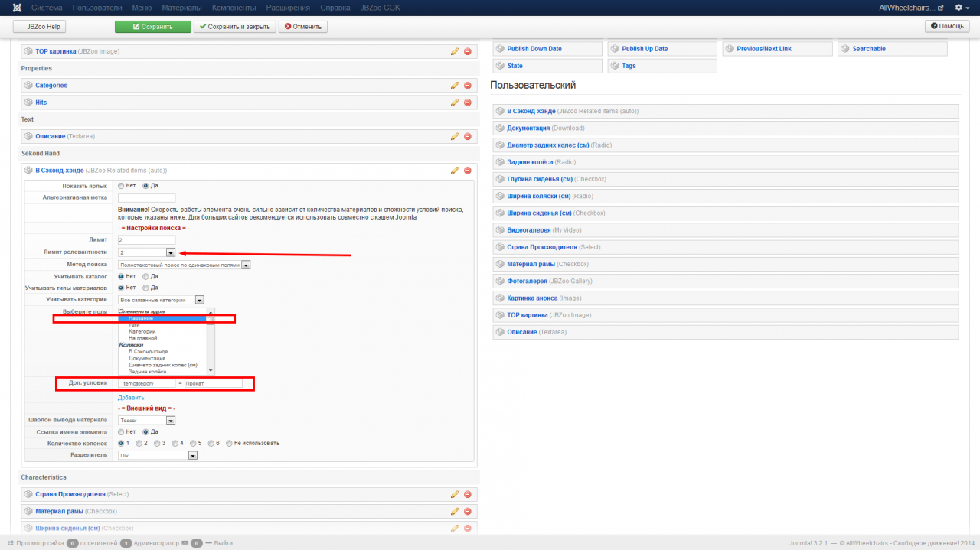Screen dimensions: 980x550
Task: Choose 3 columns in Количество колонок
Action: 158,443
